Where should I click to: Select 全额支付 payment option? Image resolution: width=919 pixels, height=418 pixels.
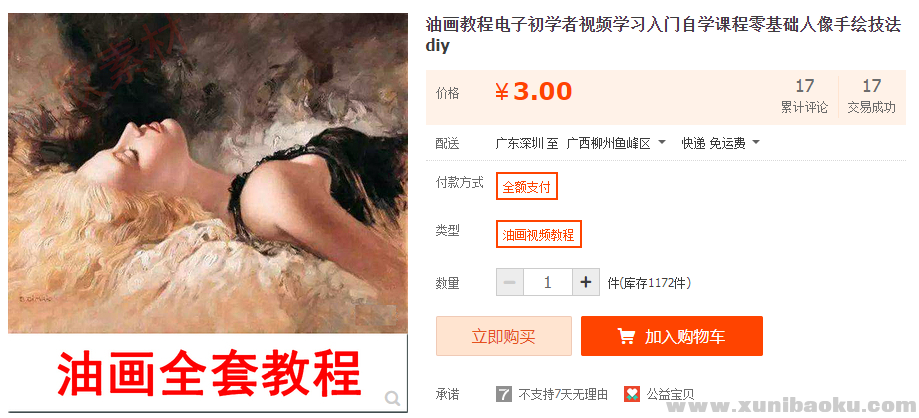pyautogui.click(x=526, y=186)
